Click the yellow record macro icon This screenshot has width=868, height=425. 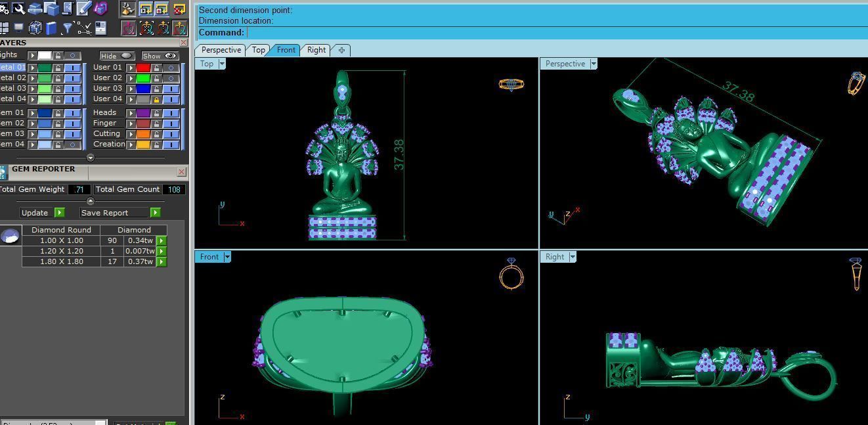click(x=162, y=9)
